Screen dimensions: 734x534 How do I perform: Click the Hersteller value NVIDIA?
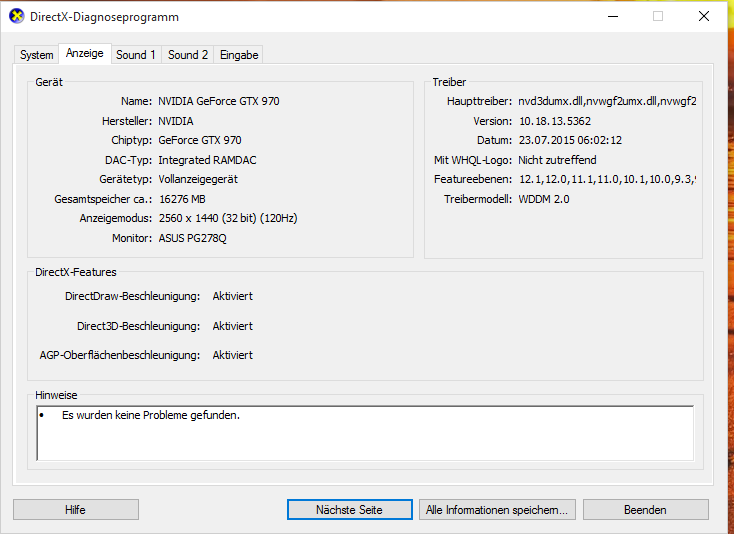pyautogui.click(x=176, y=121)
